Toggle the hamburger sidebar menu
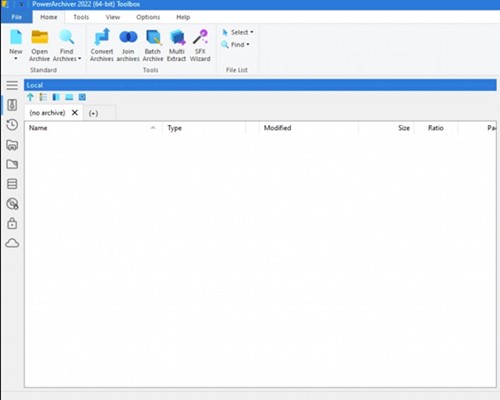Screen dimensions: 500x400 point(12,85)
